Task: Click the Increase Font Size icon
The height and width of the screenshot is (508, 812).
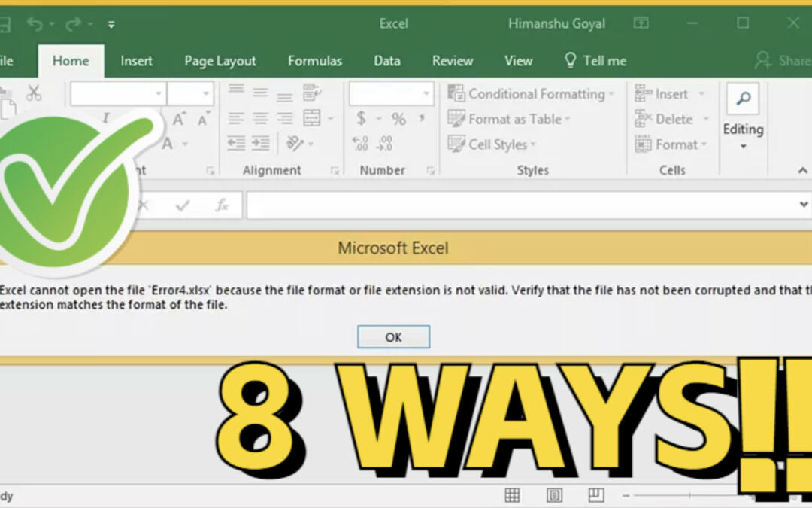Action: click(x=179, y=119)
